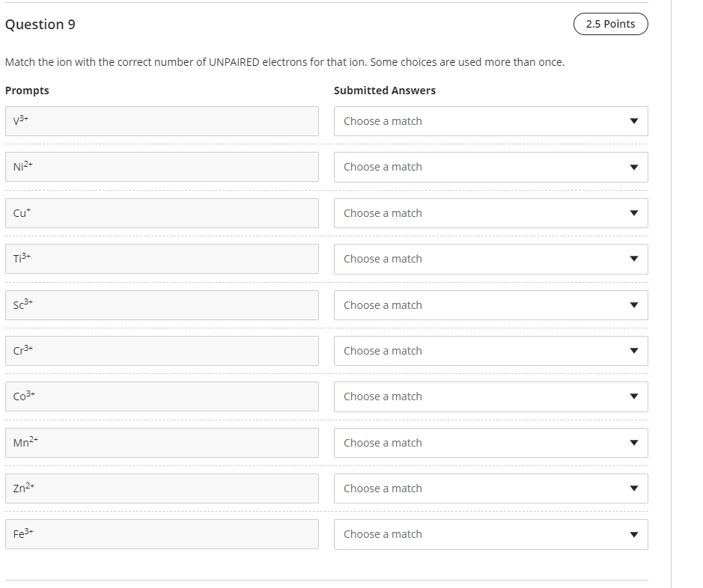
Task: Click the dropdown arrow in V3+ row
Action: [633, 121]
